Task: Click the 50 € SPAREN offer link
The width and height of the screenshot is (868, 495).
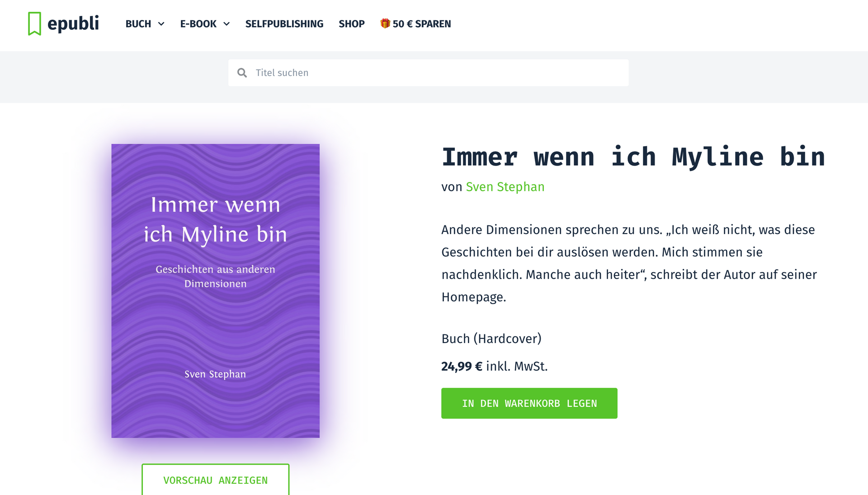Action: tap(421, 24)
